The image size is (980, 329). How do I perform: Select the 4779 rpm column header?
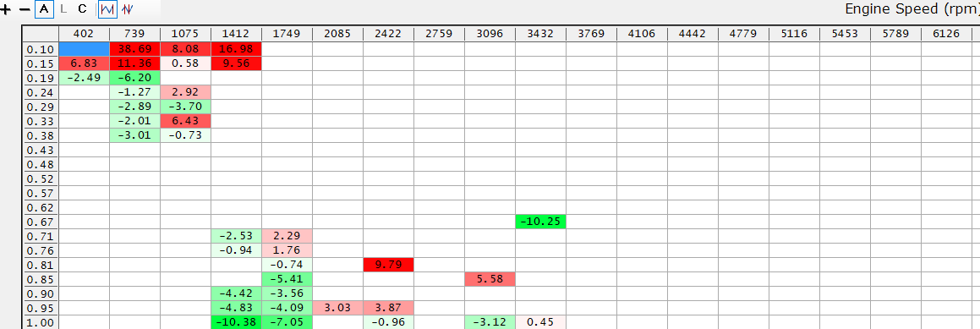coord(743,34)
